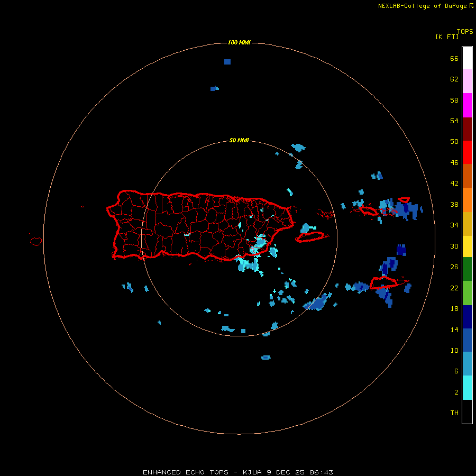Click the magenta legend swatch
This screenshot has width=476, height=476.
[x=467, y=105]
